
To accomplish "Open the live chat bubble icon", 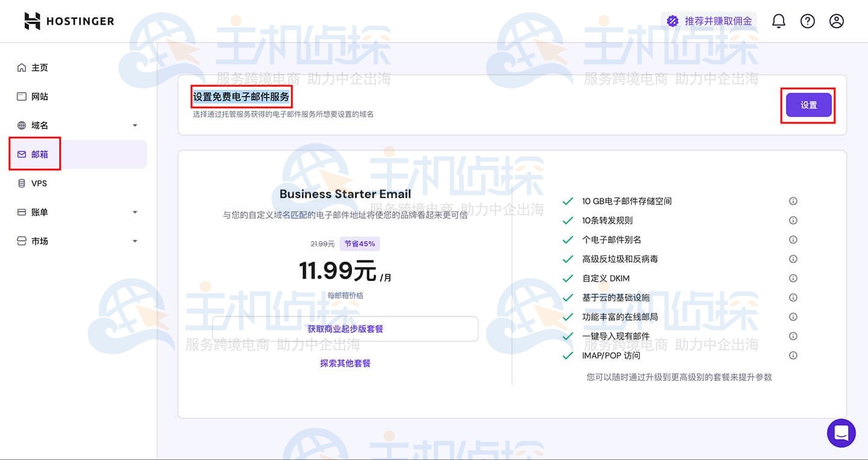I will click(841, 433).
